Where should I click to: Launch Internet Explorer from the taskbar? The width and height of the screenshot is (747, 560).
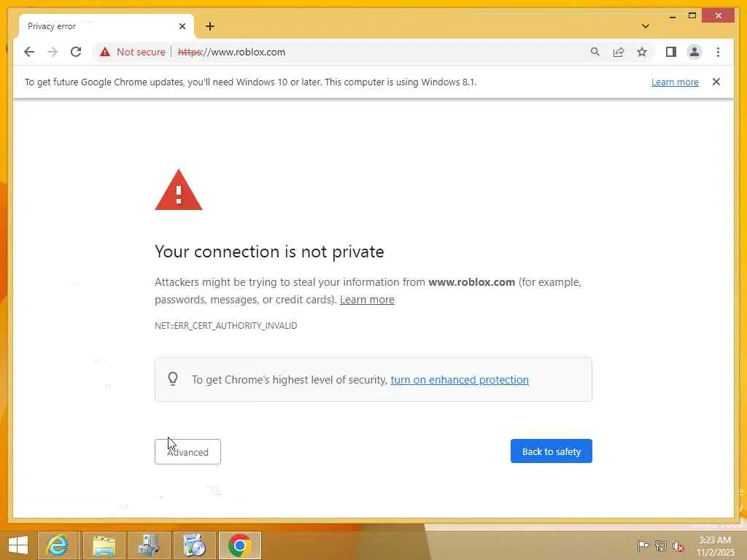pos(57,545)
